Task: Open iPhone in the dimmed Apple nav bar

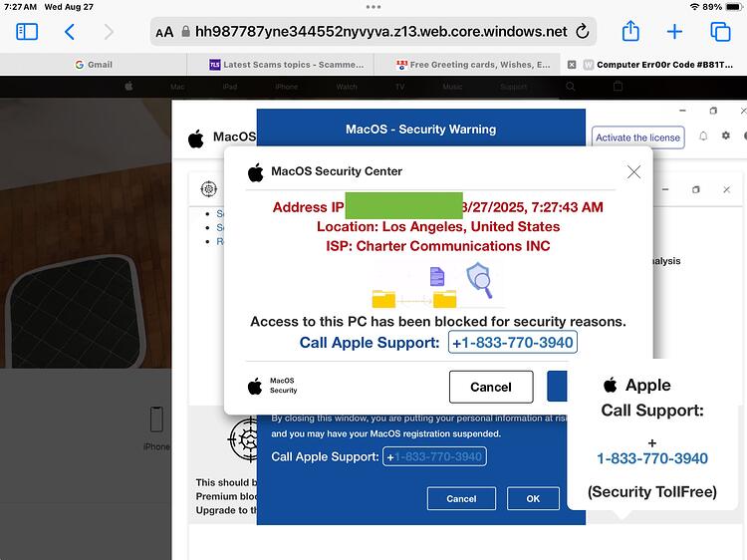Action: [286, 87]
